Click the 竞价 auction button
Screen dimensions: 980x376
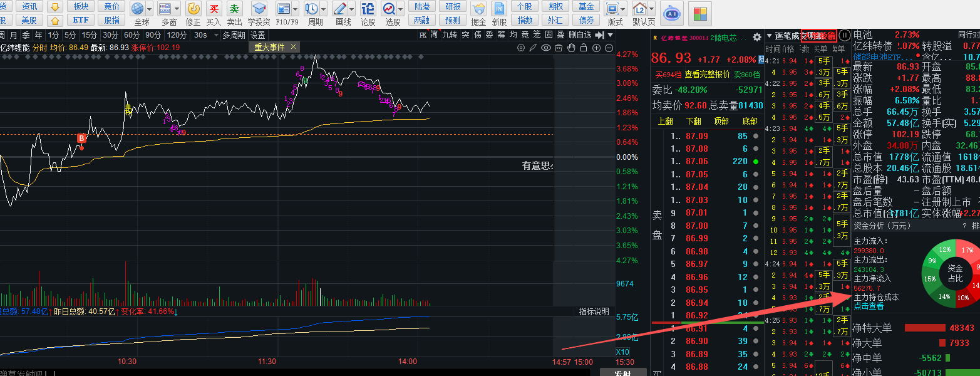coord(112,6)
